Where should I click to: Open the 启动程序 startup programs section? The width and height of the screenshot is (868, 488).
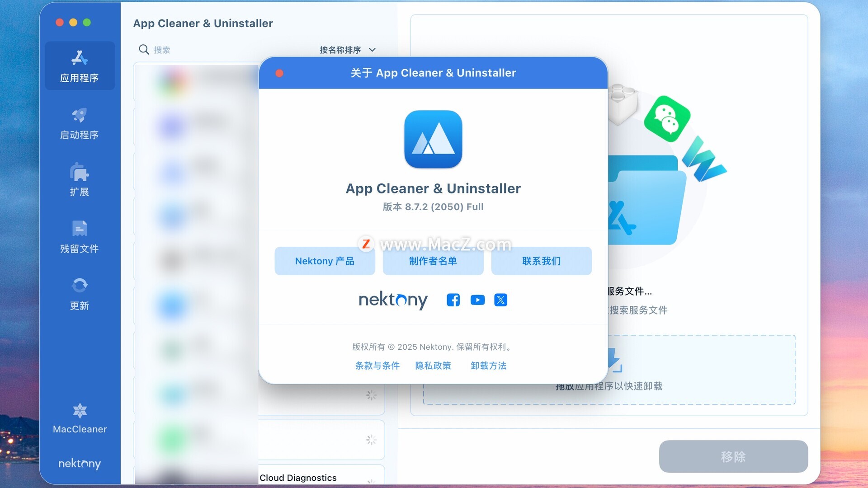pyautogui.click(x=80, y=123)
